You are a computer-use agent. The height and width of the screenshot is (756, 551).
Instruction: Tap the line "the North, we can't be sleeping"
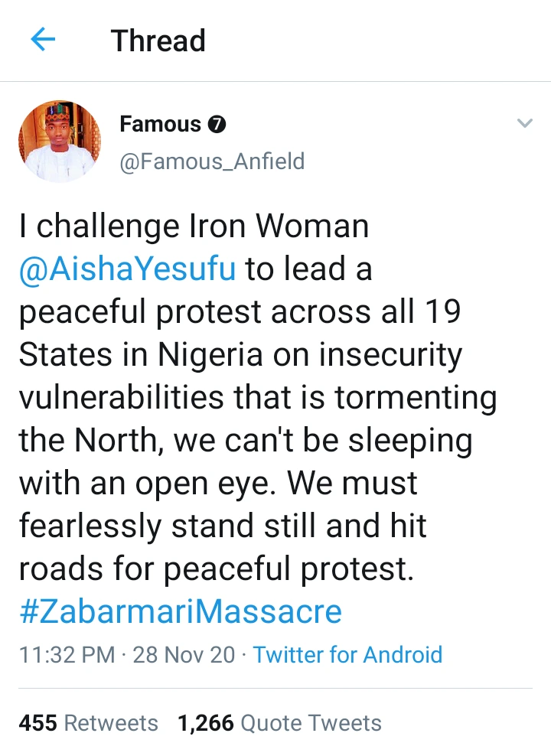coord(245,441)
